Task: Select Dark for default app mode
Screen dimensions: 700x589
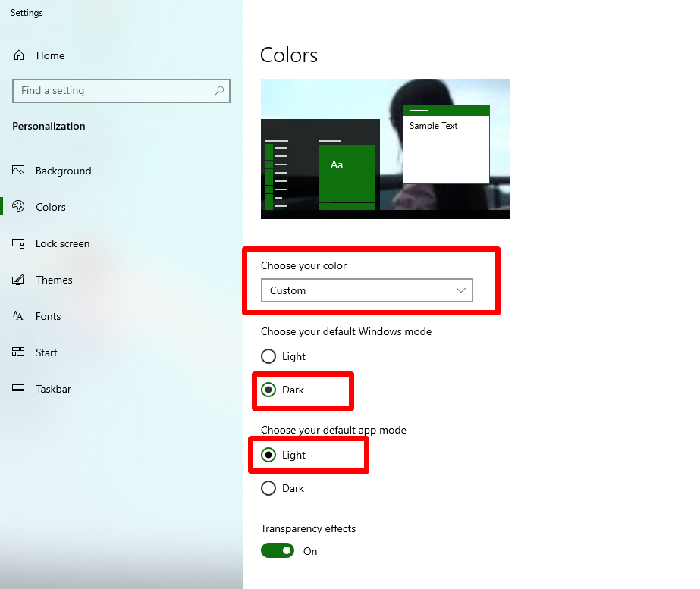Action: [268, 488]
